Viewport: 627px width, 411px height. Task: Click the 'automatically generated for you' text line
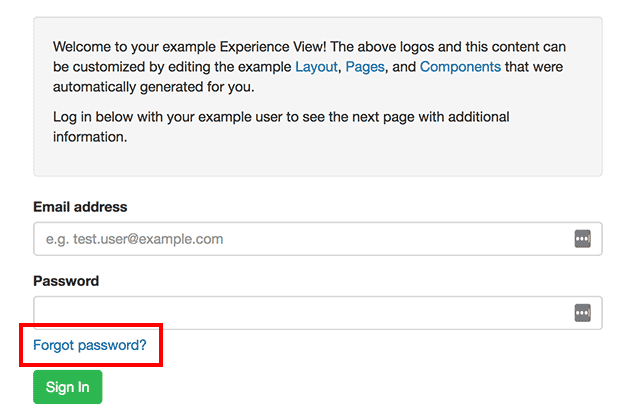point(154,87)
